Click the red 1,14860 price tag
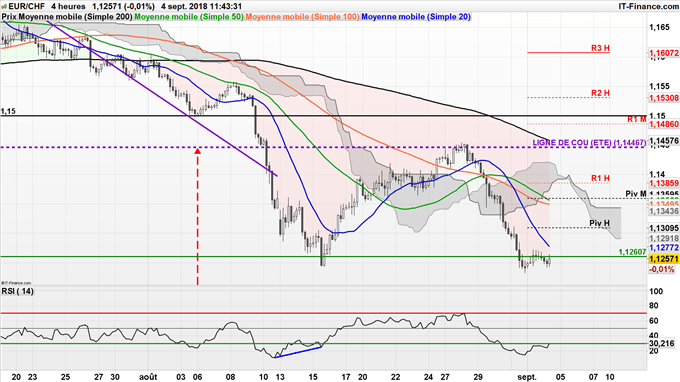Viewport: 680px width, 382px height. [x=664, y=124]
